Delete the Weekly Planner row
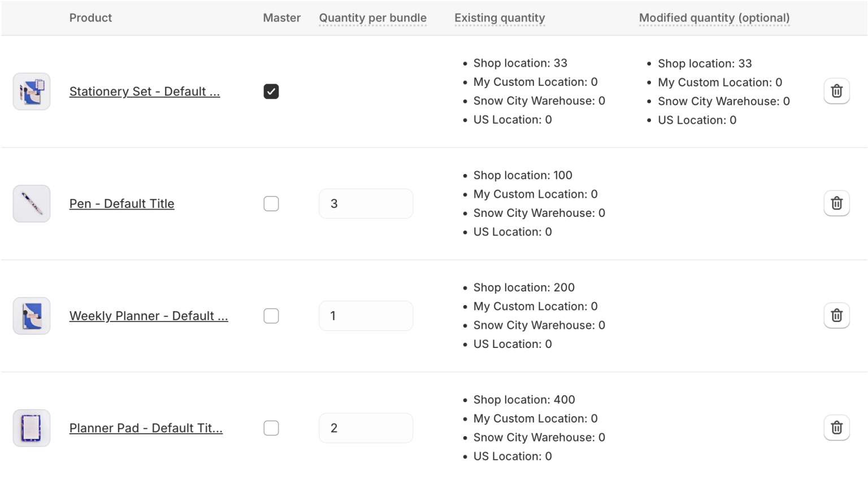The height and width of the screenshot is (479, 868). pos(836,316)
